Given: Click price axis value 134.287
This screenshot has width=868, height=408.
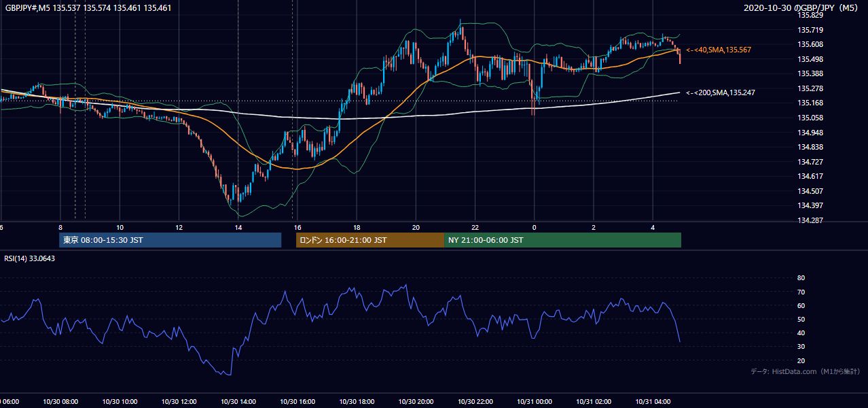Looking at the screenshot, I should [x=810, y=220].
